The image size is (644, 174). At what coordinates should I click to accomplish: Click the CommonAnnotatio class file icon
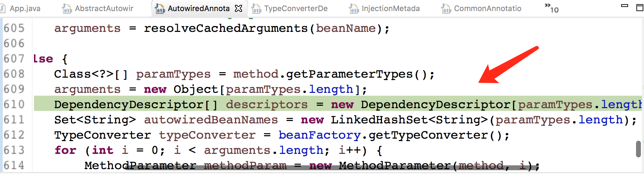(446, 9)
